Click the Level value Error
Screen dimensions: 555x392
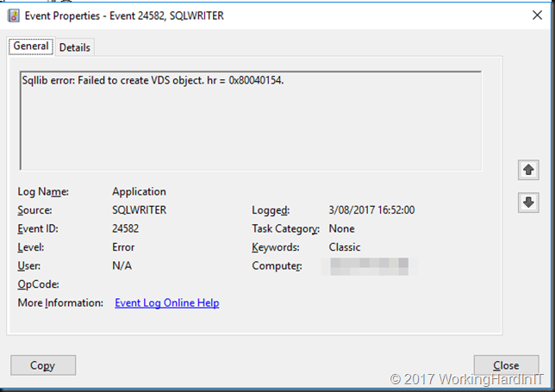point(123,247)
